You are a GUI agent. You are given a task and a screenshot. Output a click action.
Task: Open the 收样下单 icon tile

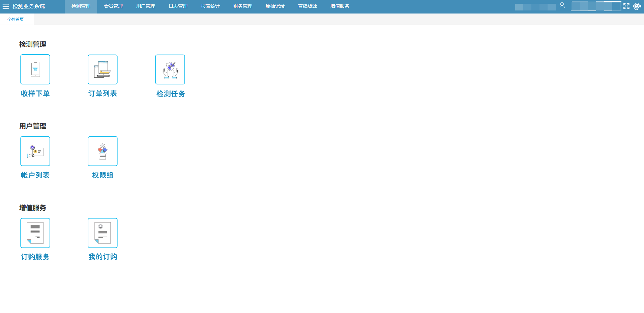point(35,70)
